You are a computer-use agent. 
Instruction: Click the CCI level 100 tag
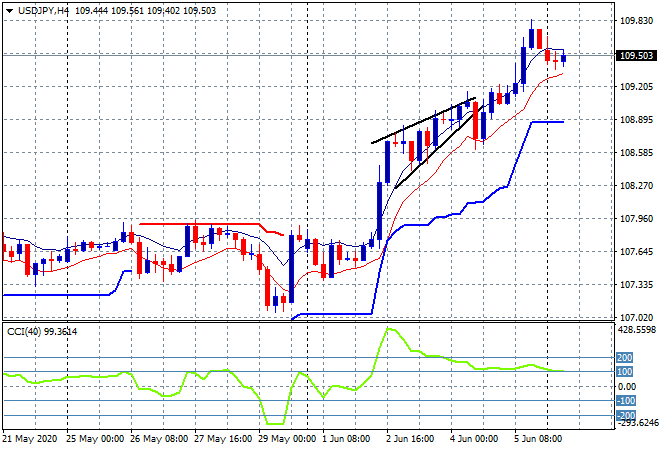pos(624,372)
